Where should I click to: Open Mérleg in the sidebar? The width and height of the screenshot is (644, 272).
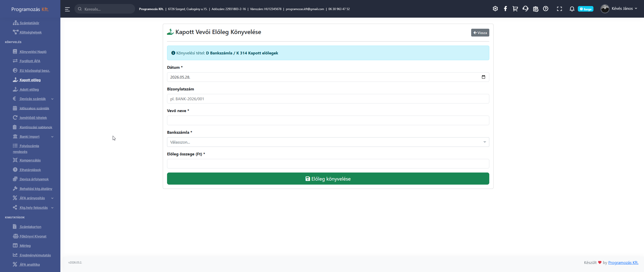tap(22, 246)
